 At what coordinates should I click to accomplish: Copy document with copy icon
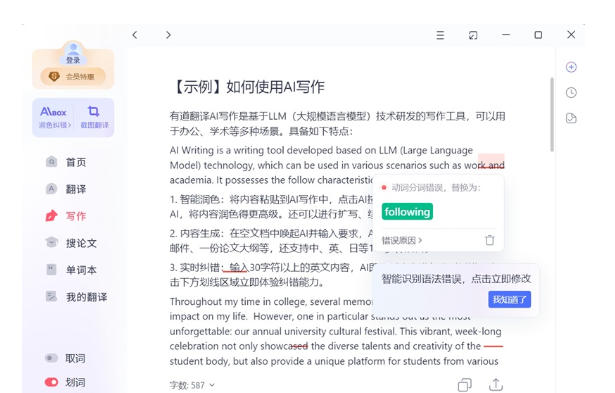[464, 385]
